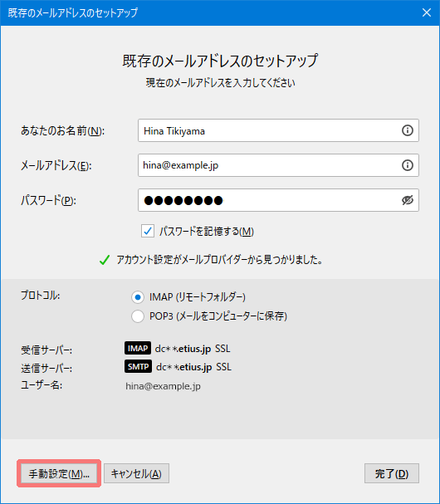Click the メールアドレス input field
440x504 pixels.
coord(278,165)
